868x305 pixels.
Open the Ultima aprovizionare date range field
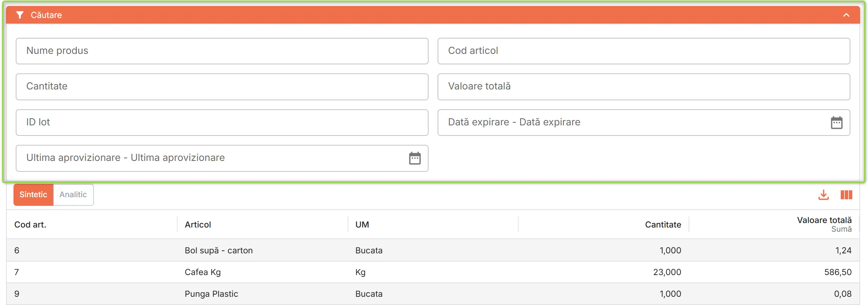point(222,158)
